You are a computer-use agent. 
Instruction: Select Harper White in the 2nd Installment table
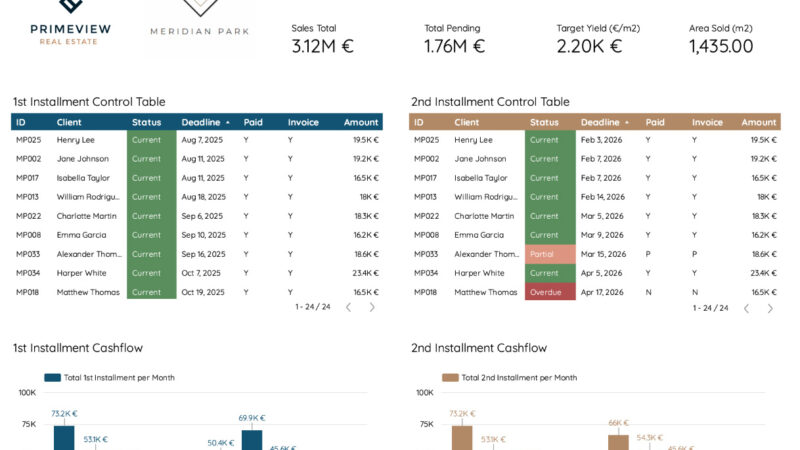[479, 273]
